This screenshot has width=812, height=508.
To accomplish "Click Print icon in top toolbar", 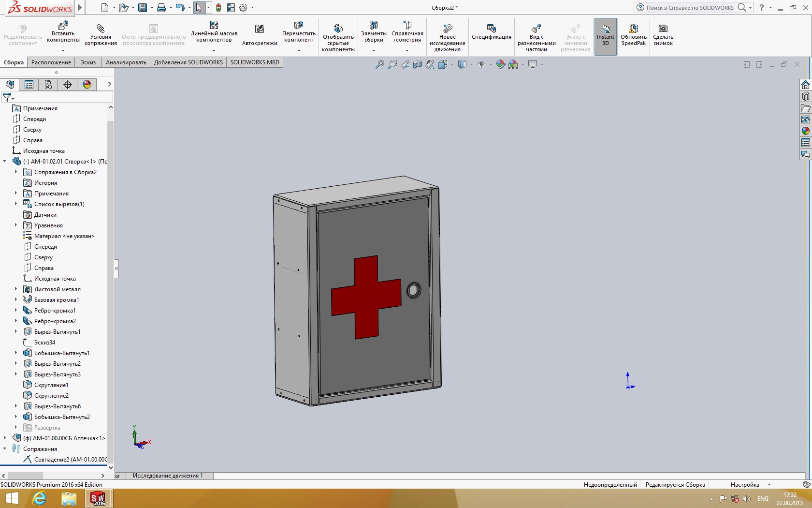I will tap(161, 8).
